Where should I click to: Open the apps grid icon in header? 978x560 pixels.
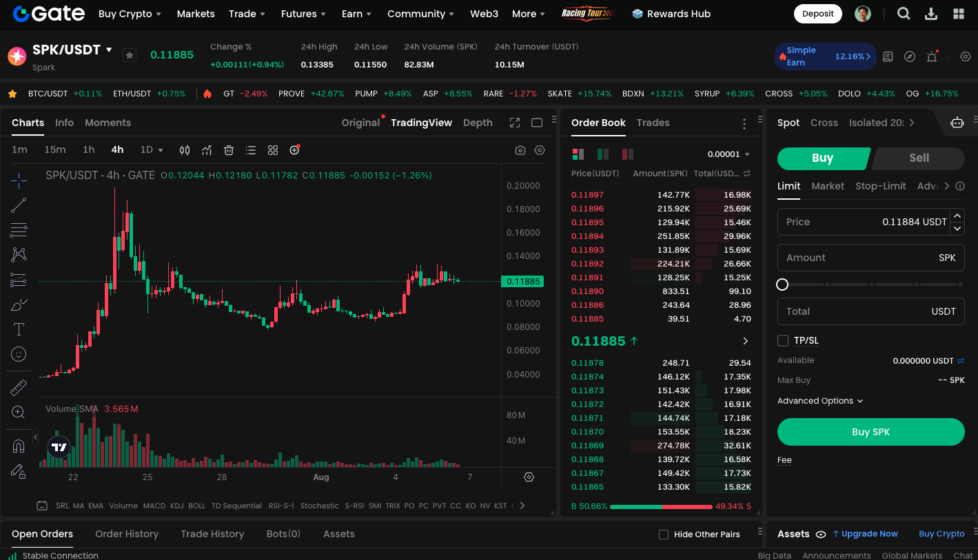(x=959, y=14)
